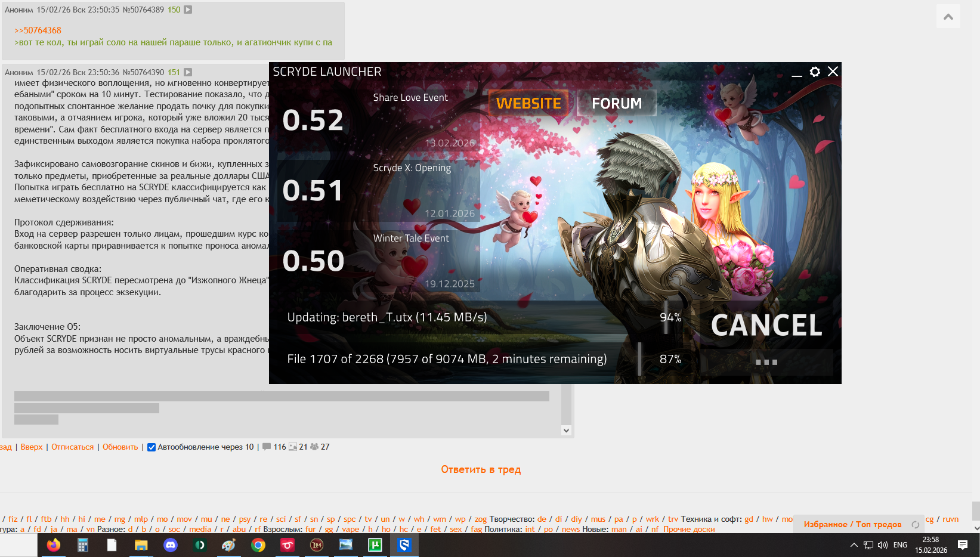
Task: Open the FORUM button in launcher
Action: tap(617, 103)
